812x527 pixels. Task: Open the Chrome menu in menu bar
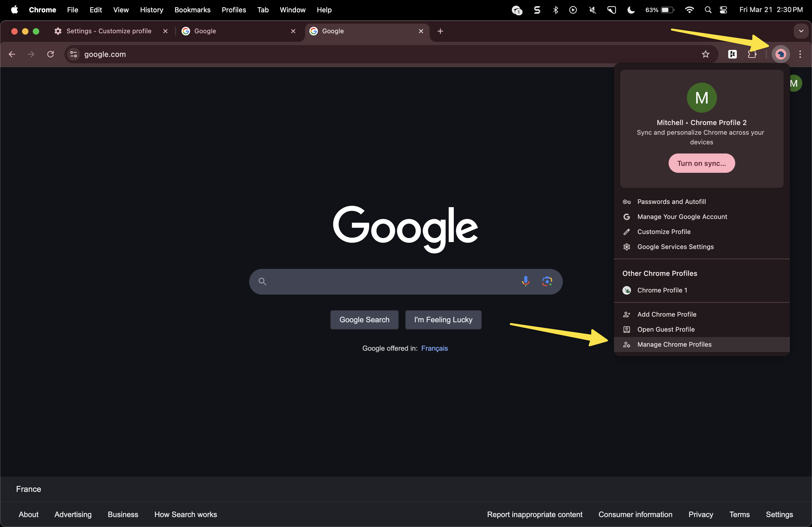coord(42,10)
